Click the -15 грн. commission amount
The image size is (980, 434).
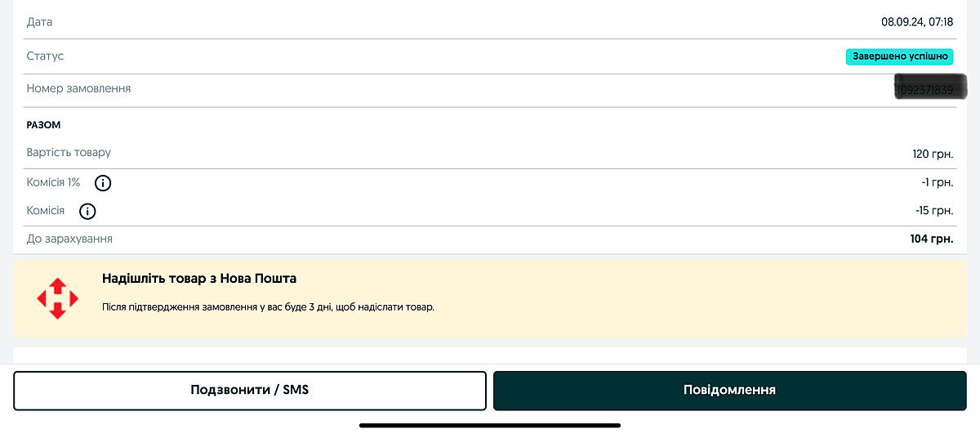[934, 211]
